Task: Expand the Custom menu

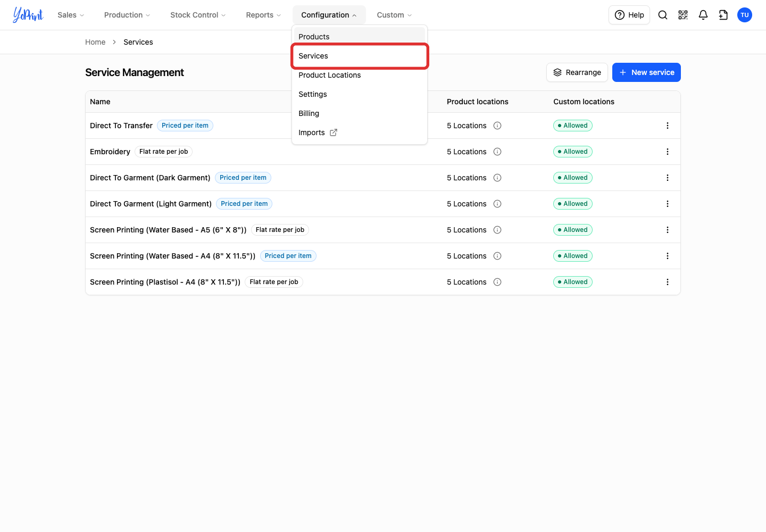Action: click(x=394, y=15)
